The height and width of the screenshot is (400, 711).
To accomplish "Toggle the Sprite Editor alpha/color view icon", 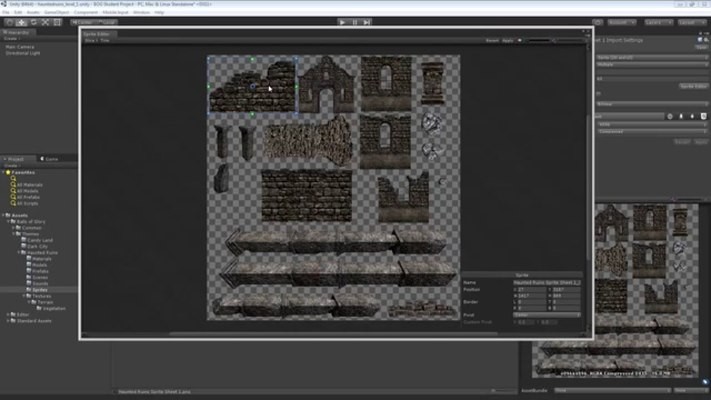I will point(520,40).
